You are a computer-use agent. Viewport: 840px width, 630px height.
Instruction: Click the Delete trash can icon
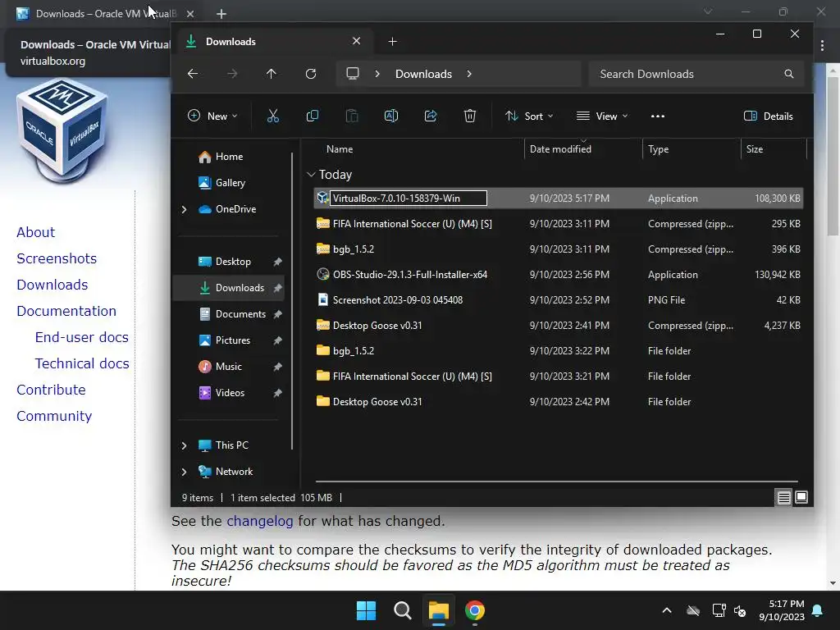click(470, 116)
